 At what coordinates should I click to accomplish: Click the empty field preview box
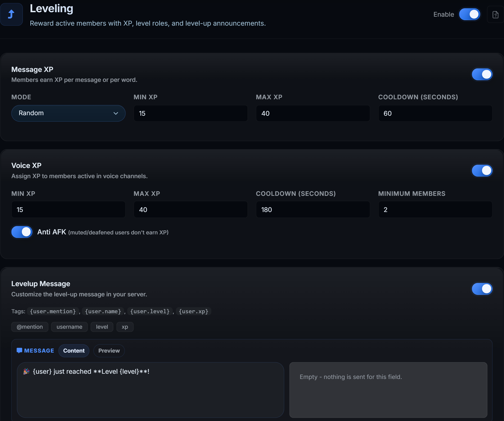pyautogui.click(x=388, y=390)
